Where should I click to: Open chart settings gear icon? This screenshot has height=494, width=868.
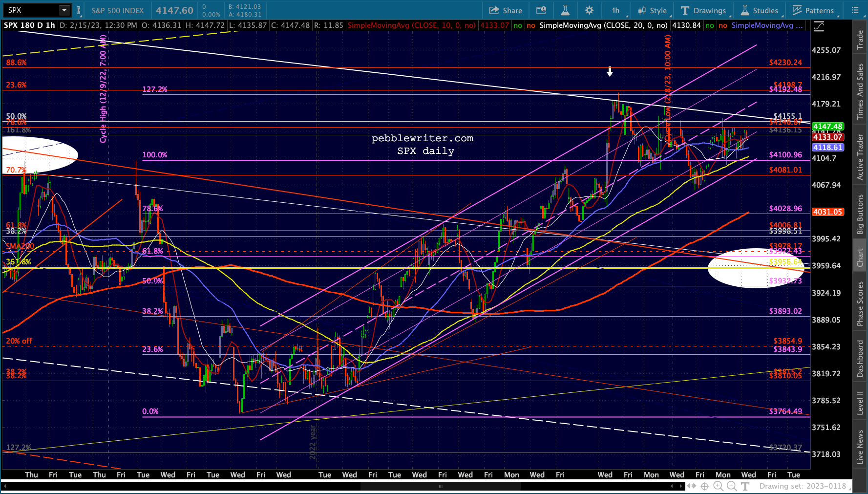pyautogui.click(x=590, y=10)
